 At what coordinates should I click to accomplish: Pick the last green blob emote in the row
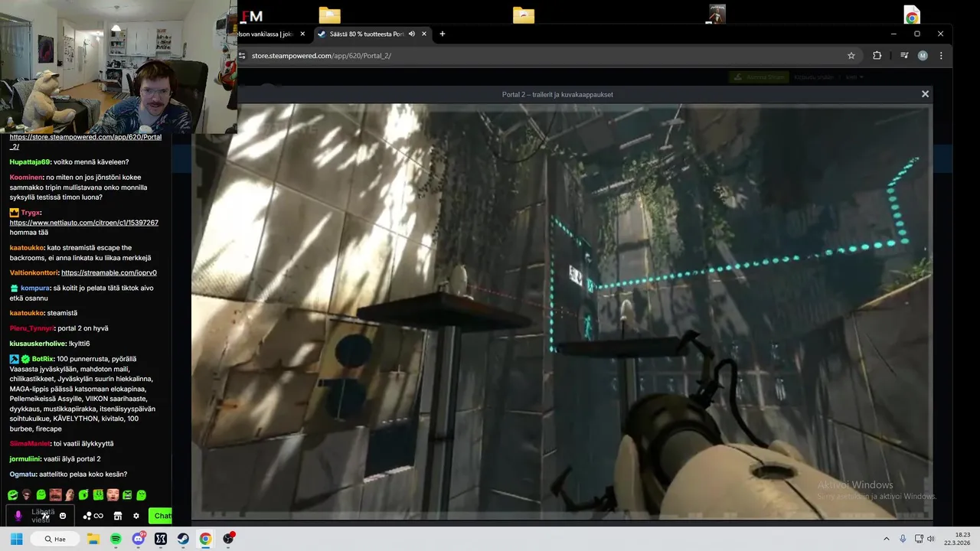142,495
